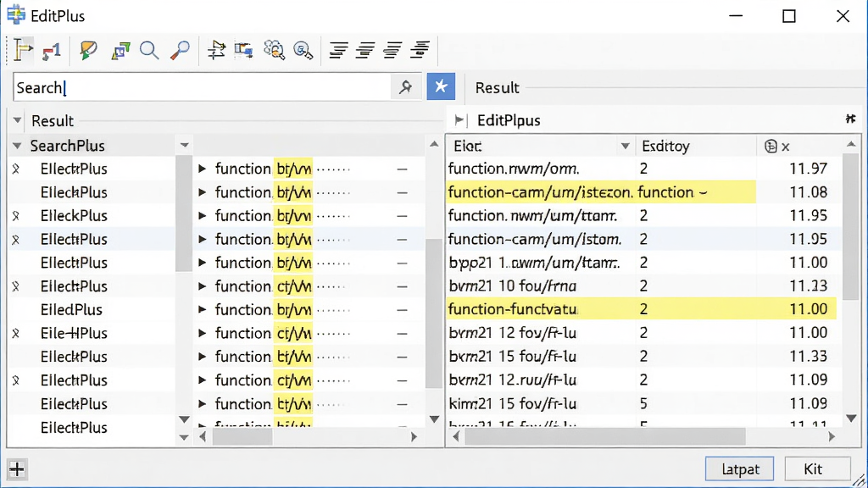Screen dimensions: 868x488
Task: Collapse the SearchPlus tree node
Action: click(x=17, y=146)
